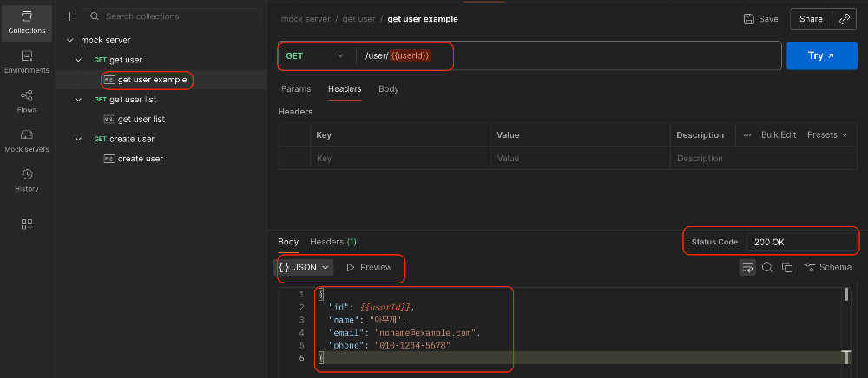Click the example icon beside 'create user' example
Viewport: 868px width, 378px height.
tap(109, 159)
